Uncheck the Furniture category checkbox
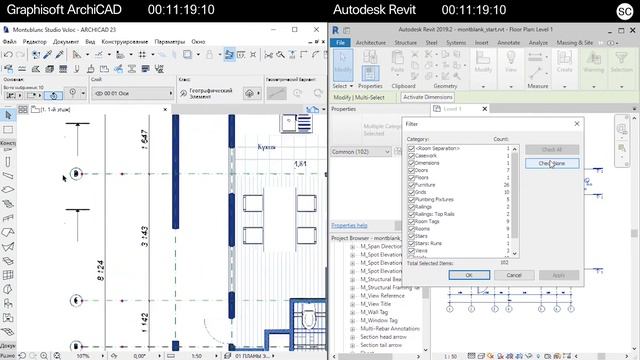The height and width of the screenshot is (360, 640). point(411,185)
